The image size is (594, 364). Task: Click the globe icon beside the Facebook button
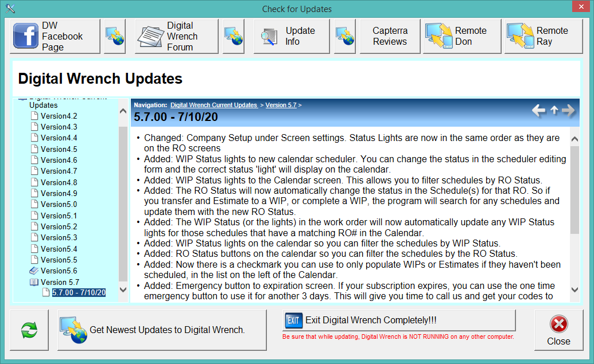(114, 36)
